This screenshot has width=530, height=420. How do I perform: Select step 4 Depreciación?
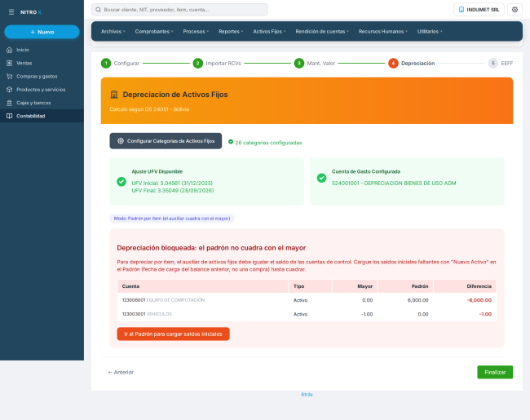click(x=411, y=64)
